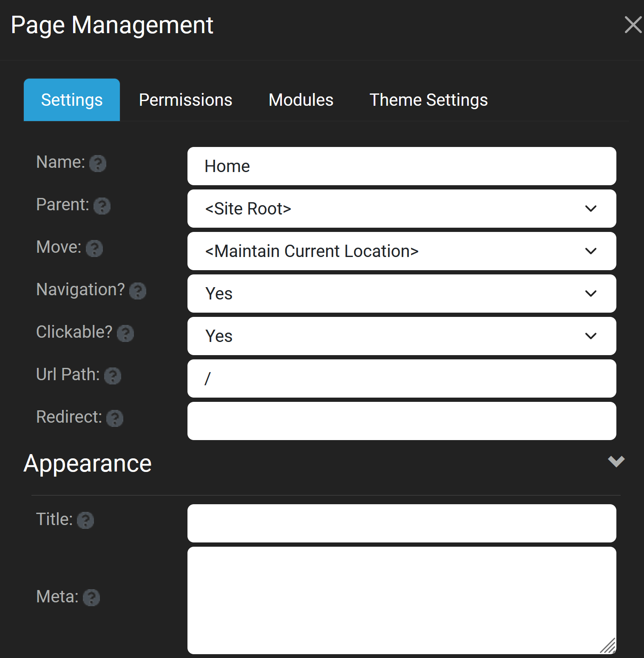This screenshot has width=644, height=658.
Task: Switch to the Permissions tab
Action: point(185,100)
